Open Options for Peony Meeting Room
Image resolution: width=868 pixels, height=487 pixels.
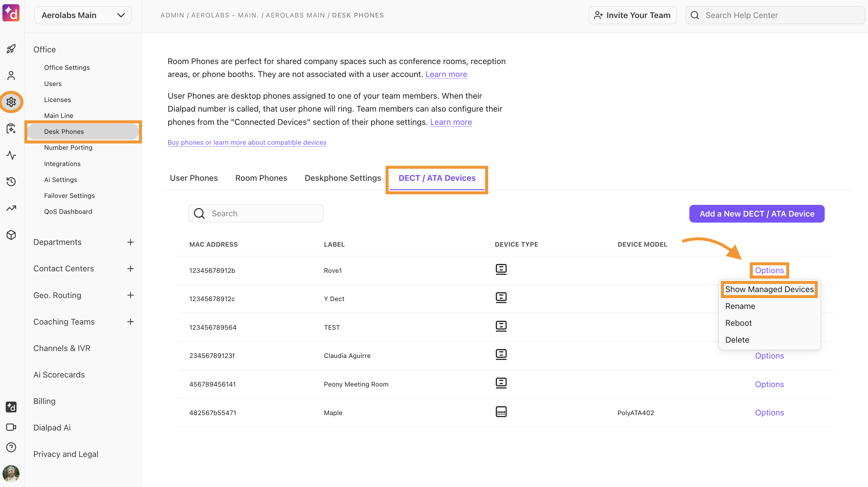pyautogui.click(x=769, y=384)
